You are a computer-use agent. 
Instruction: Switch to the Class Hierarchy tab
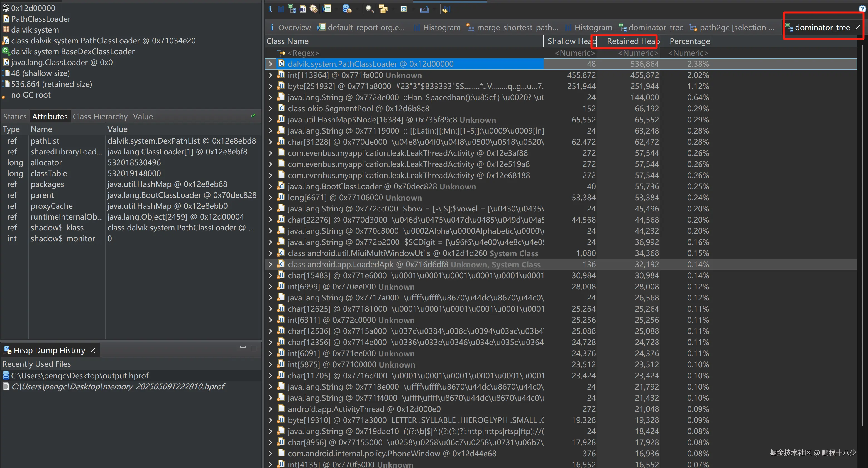(100, 117)
